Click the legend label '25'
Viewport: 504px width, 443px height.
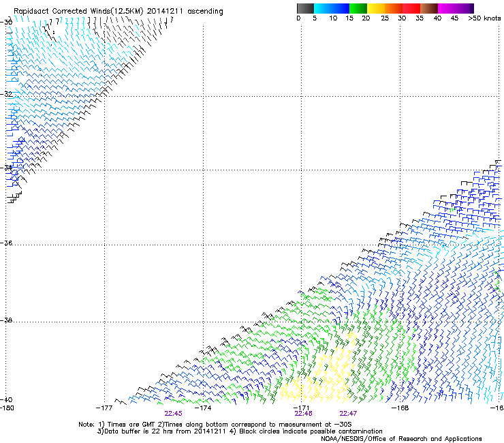[385, 18]
